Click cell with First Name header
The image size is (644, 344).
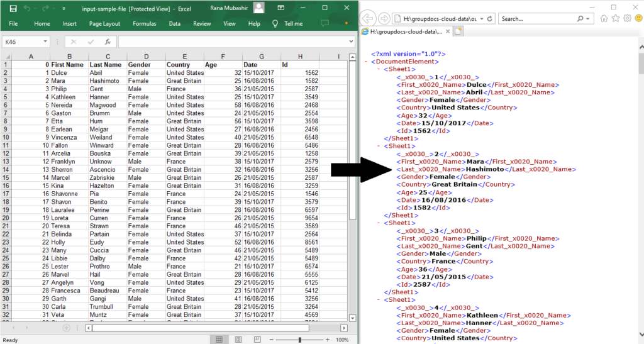(69, 65)
